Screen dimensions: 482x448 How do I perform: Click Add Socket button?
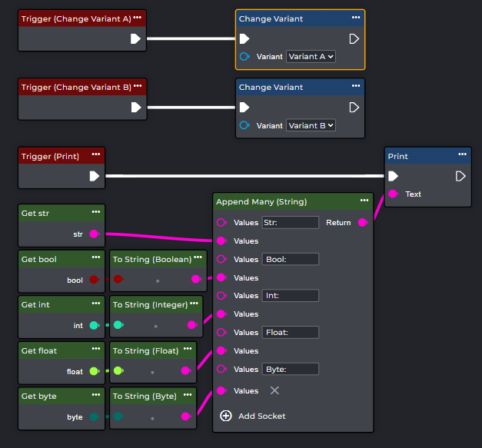(253, 416)
